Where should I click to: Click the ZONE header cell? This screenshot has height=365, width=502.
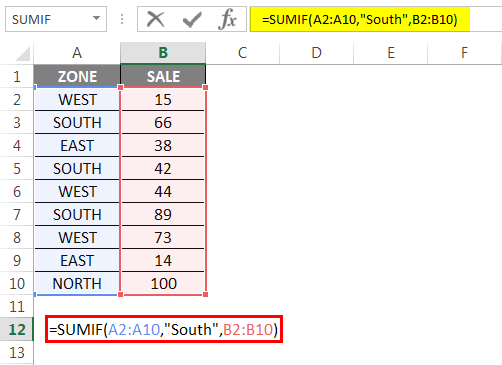tap(77, 76)
